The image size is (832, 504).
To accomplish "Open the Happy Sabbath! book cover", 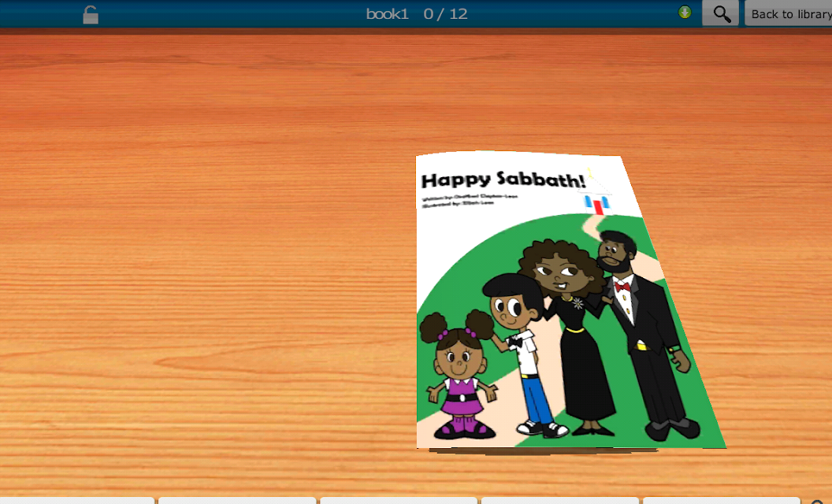I will pyautogui.click(x=571, y=300).
